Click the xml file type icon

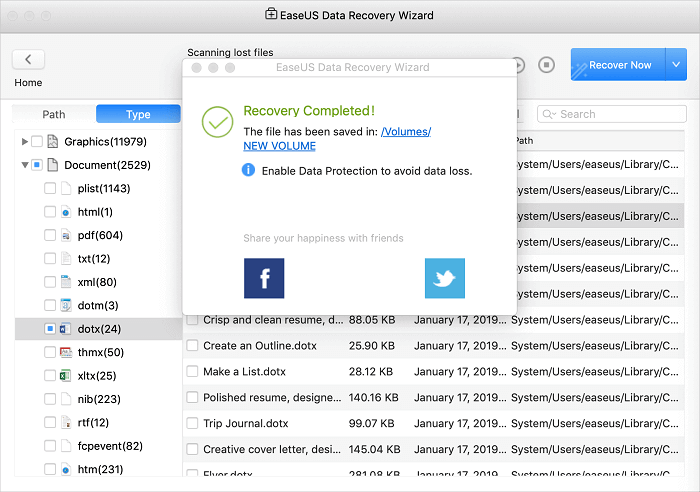66,282
